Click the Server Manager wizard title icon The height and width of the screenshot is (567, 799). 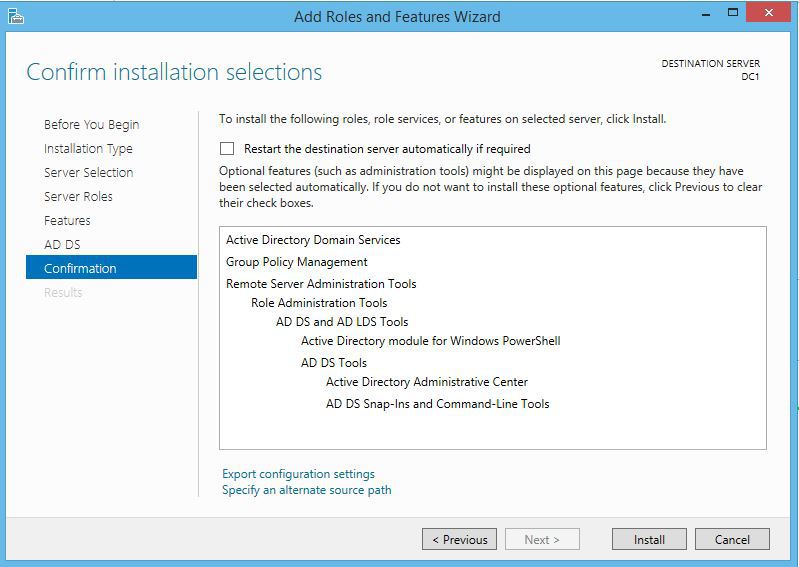click(16, 16)
